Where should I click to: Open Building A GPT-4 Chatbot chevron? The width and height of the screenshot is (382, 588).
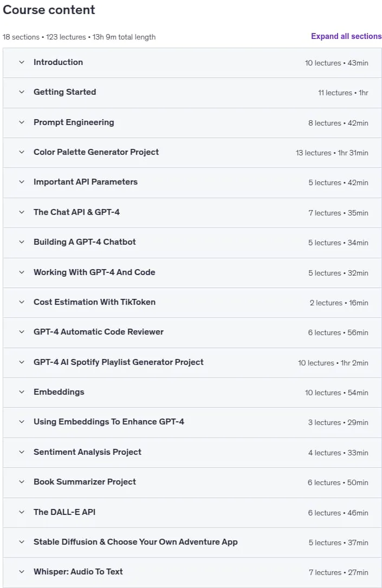point(22,242)
